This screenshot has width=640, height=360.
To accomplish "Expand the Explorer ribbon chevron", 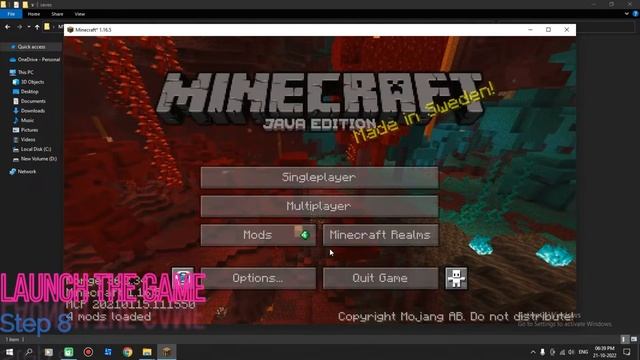I will [627, 14].
